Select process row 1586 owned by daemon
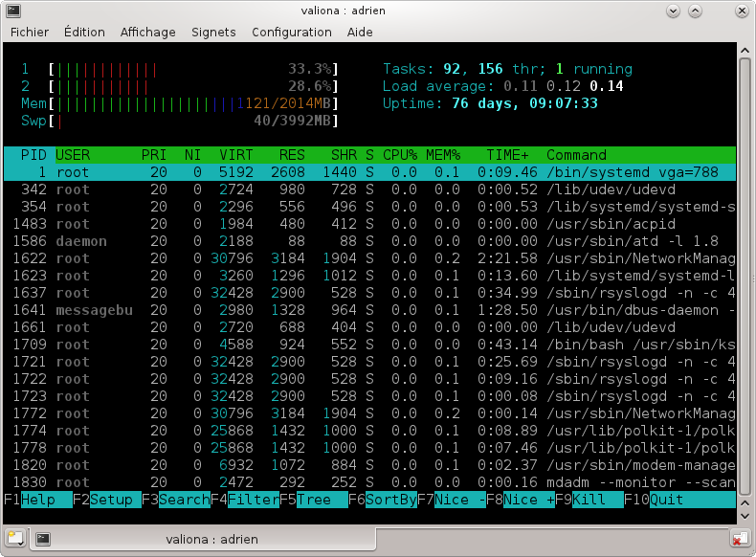This screenshot has width=756, height=557. tap(369, 241)
